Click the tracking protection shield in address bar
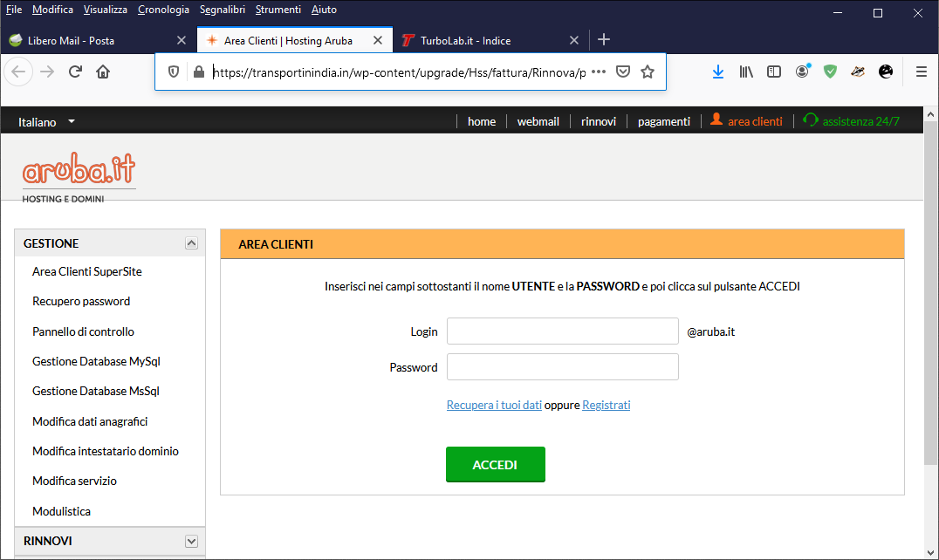The image size is (939, 560). tap(174, 72)
